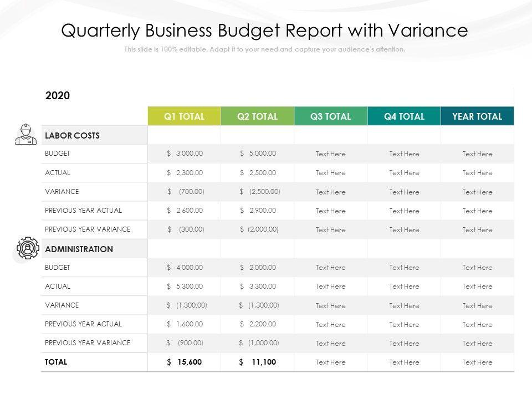Screen dimensions: 532x399
Task: Select the 2020 year label
Action: (58, 96)
